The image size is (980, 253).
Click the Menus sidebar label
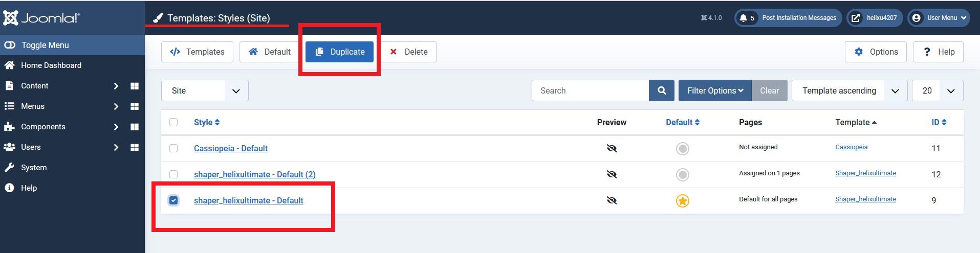(x=33, y=106)
